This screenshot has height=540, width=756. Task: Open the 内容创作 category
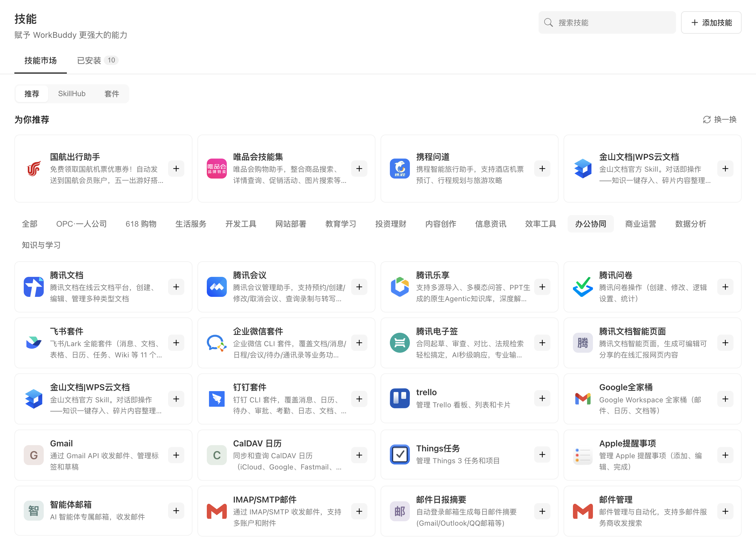click(441, 224)
